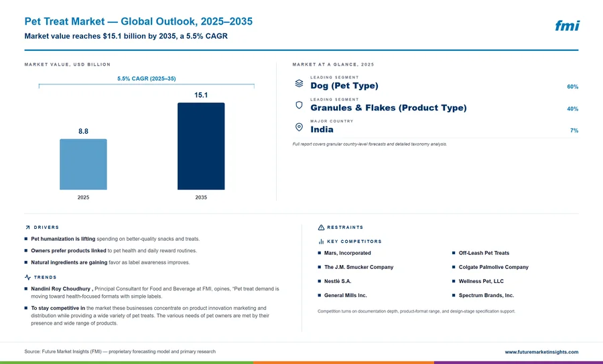Screen dimensions: 603x364
Task: Click the pulse icon next to Trends
Action: coord(27,277)
